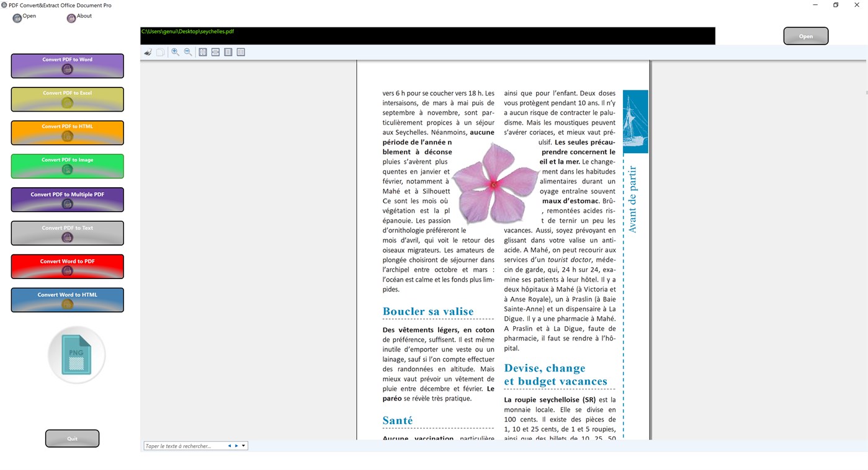The height and width of the screenshot is (470, 868).
Task: Click the next search result arrow
Action: [x=236, y=445]
